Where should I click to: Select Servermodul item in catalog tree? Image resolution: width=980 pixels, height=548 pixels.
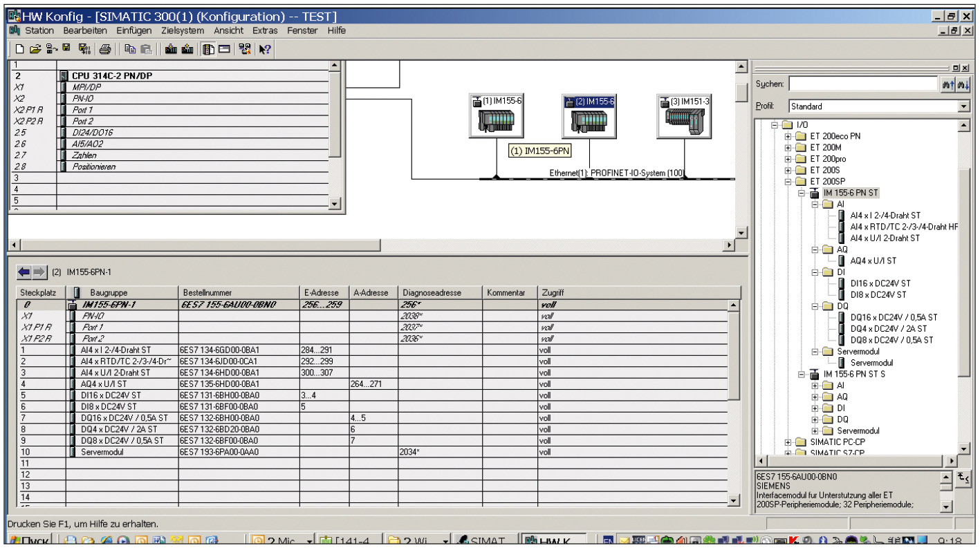(x=871, y=362)
